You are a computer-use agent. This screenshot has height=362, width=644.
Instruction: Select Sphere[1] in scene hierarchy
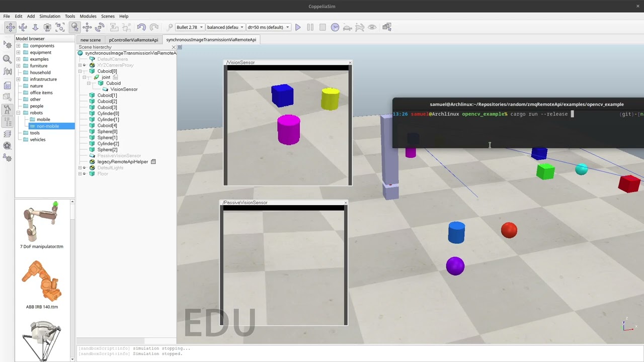click(107, 138)
